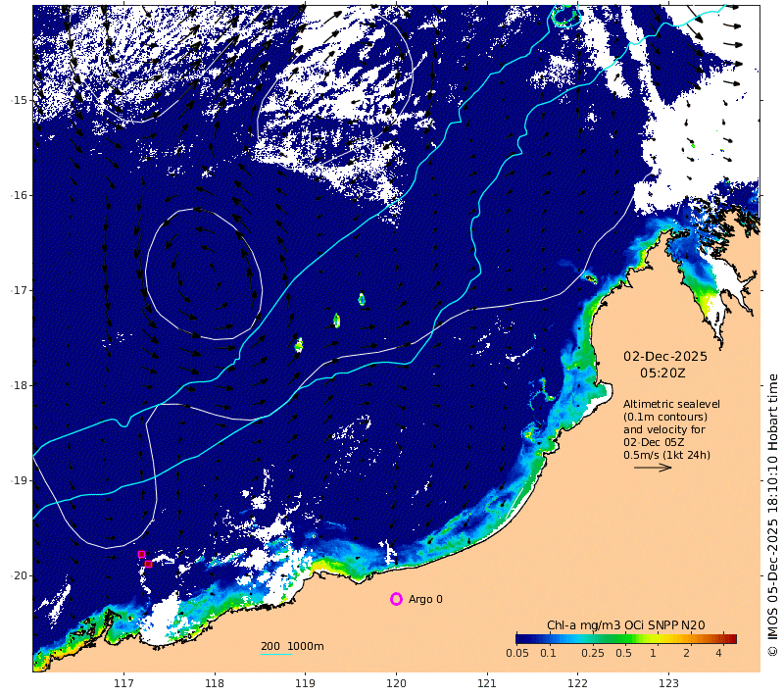Click the lower magenta square marker near 117E

click(148, 564)
